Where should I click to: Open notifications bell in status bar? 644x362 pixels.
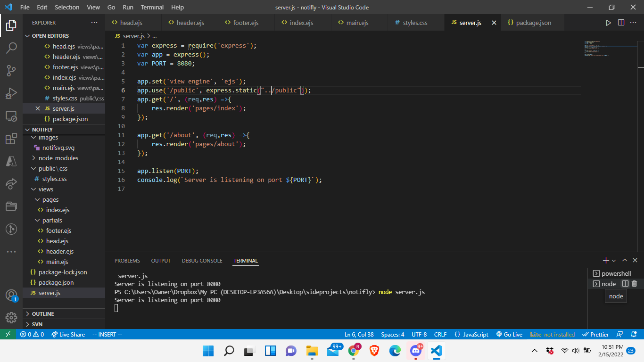(x=633, y=334)
